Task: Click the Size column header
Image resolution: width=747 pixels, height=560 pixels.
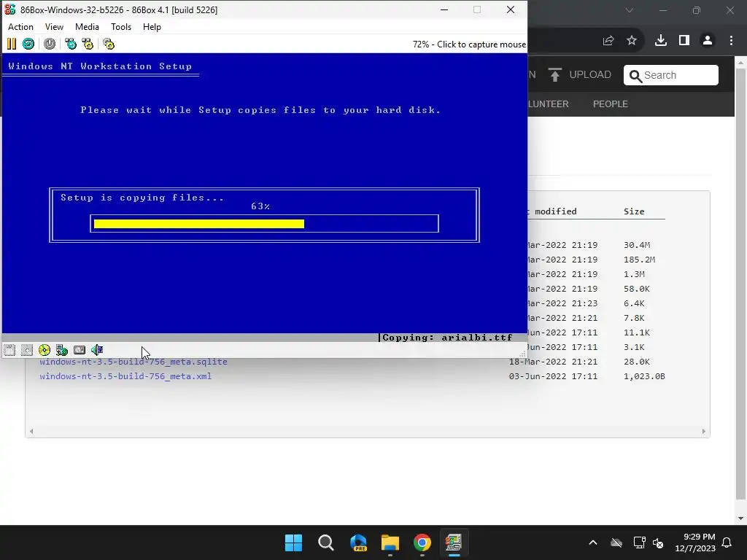Action: tap(634, 211)
